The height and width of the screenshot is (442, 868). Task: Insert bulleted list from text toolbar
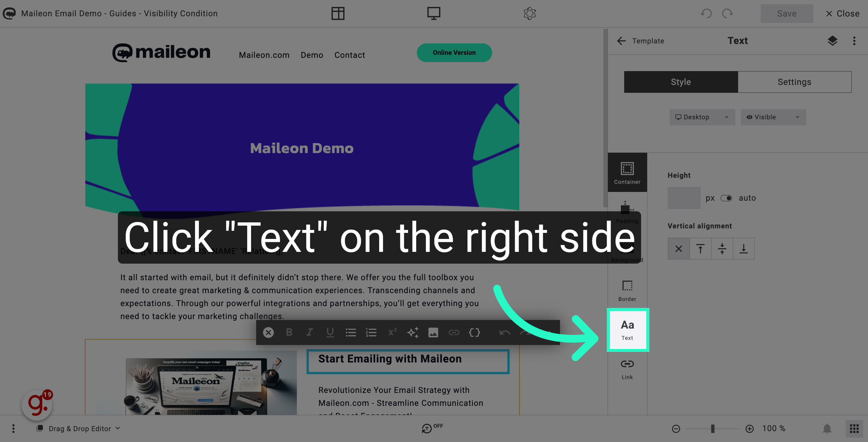click(351, 333)
